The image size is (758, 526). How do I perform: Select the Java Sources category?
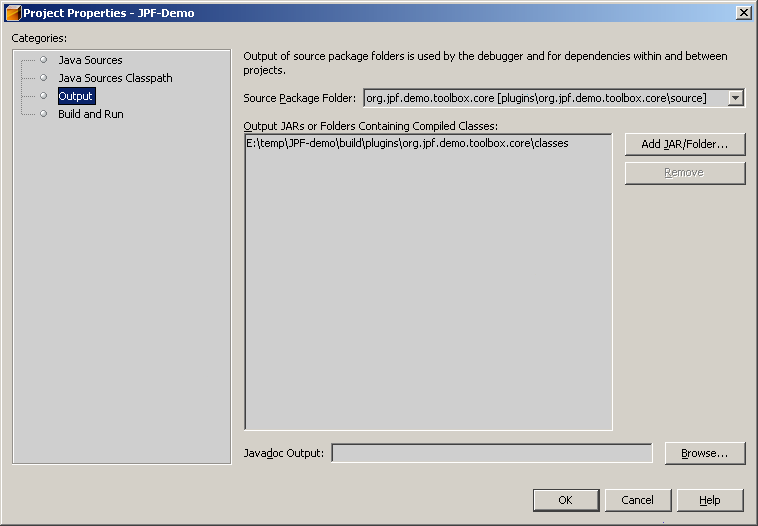(90, 60)
